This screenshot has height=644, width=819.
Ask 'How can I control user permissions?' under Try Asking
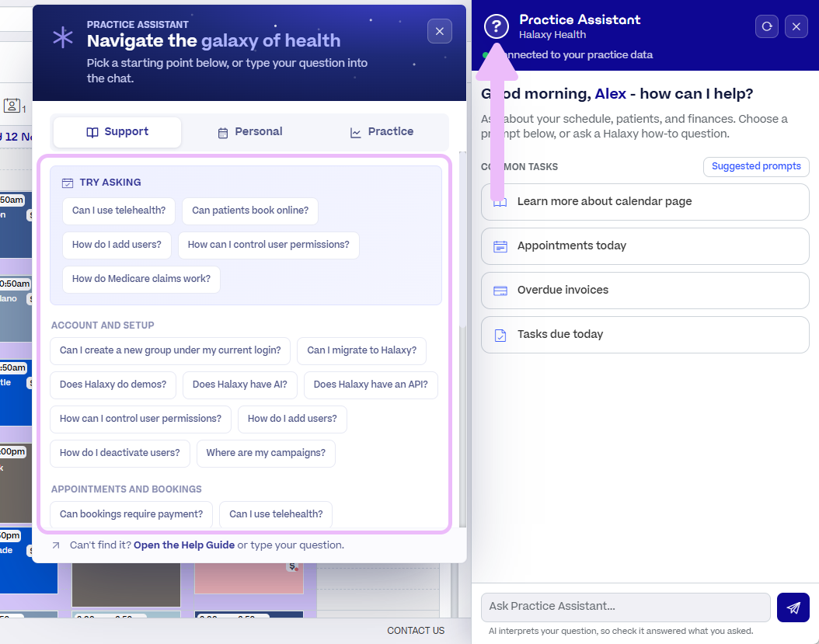pyautogui.click(x=269, y=245)
